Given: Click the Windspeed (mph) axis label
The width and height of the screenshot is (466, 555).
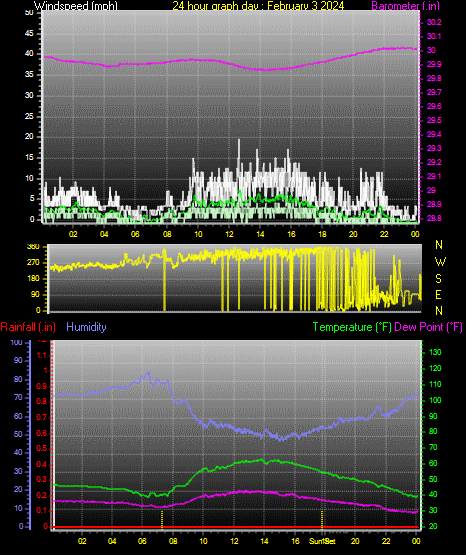Looking at the screenshot, I should 76,5.
